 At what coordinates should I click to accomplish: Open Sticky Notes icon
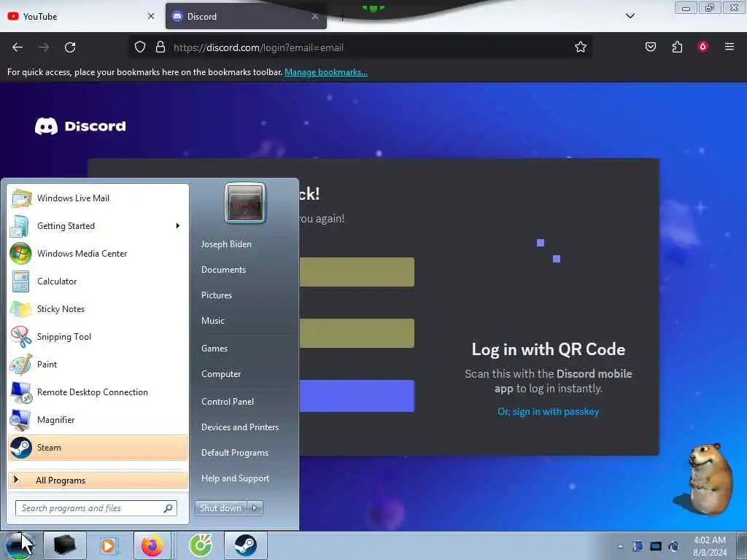pyautogui.click(x=20, y=308)
